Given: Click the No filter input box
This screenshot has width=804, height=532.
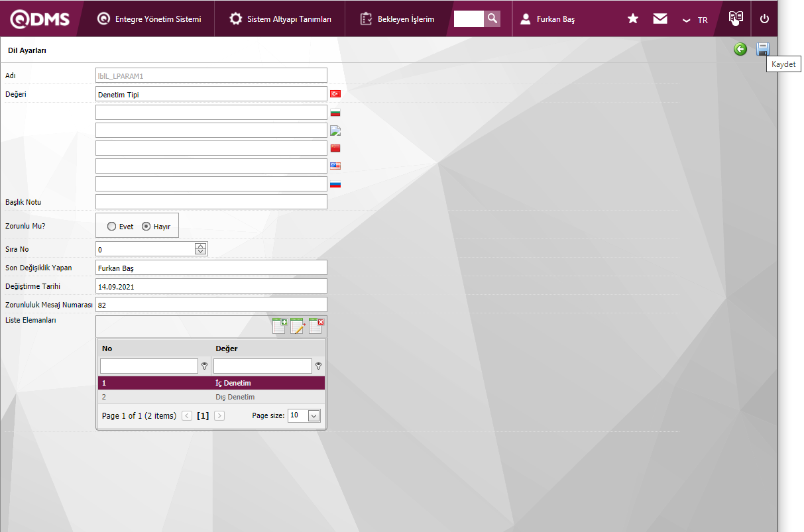Looking at the screenshot, I should click(149, 366).
